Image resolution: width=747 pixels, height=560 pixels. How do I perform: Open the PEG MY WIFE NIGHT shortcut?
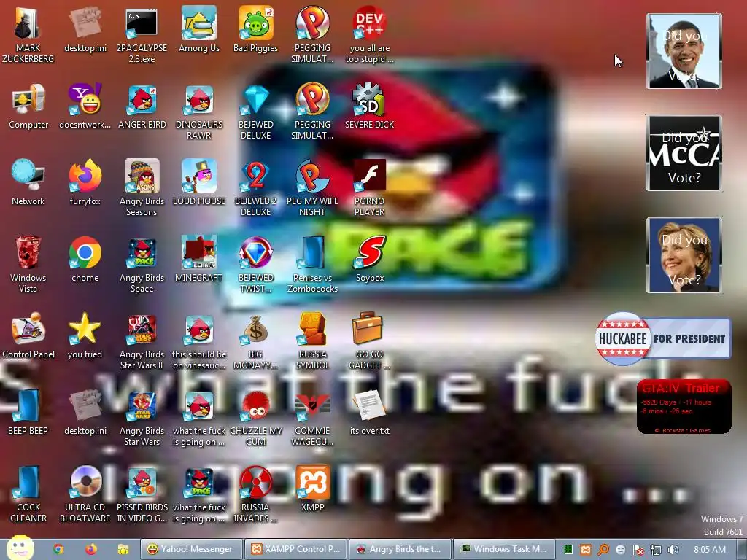tap(312, 187)
